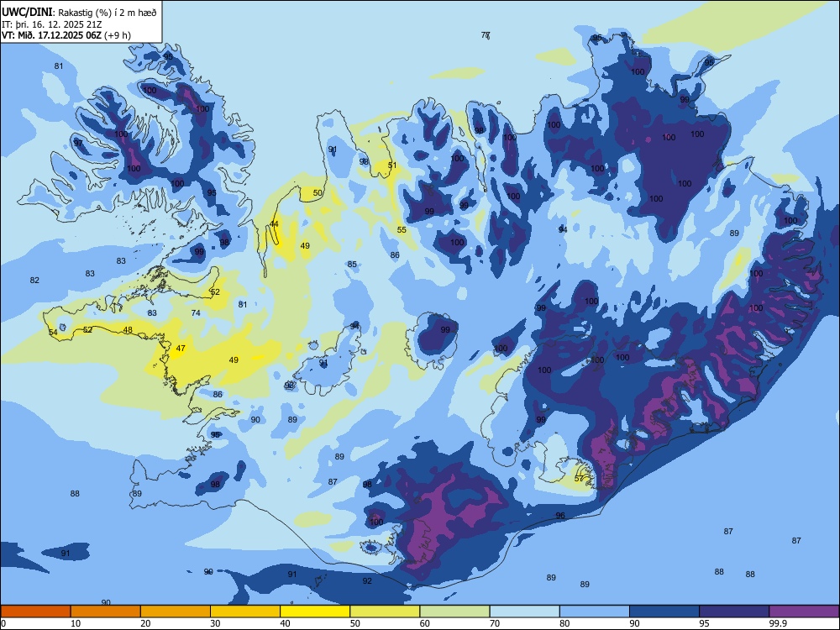This screenshot has width=840, height=630.
Task: Click the '20' legend tick label
Action: 145,623
